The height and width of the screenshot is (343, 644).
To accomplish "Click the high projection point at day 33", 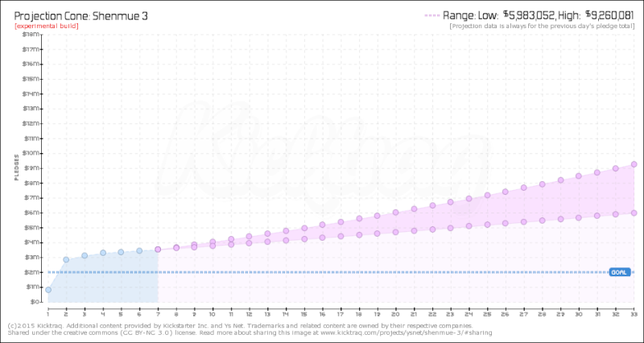I will pyautogui.click(x=634, y=164).
